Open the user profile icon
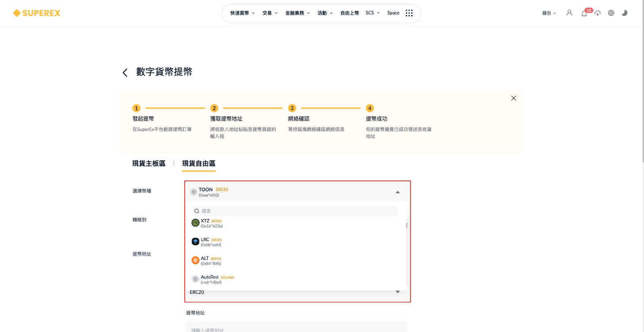Image resolution: width=644 pixels, height=332 pixels. point(569,13)
